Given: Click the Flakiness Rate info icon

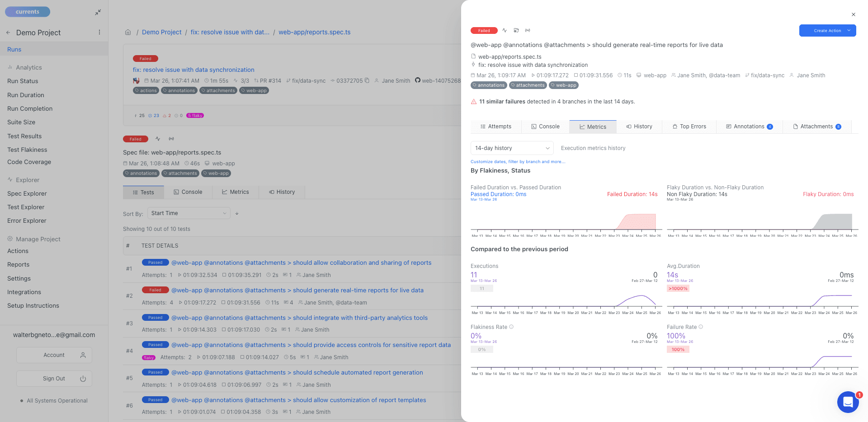Looking at the screenshot, I should tap(511, 327).
